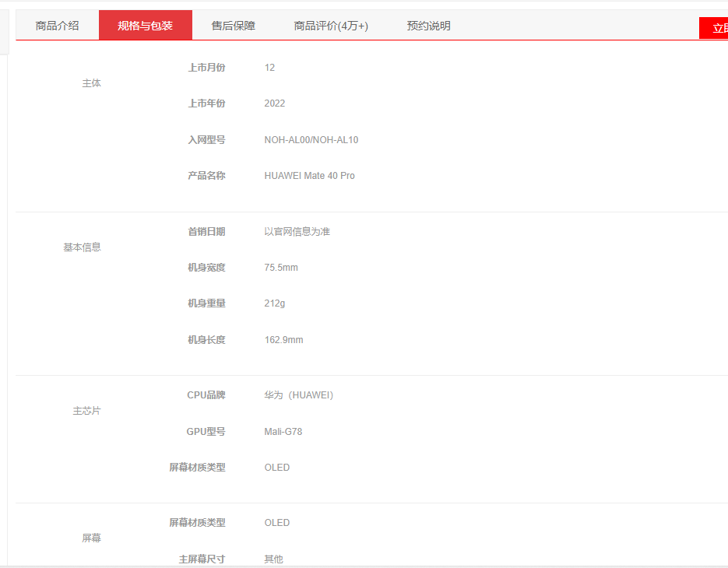Select the 上市年份 label

pos(206,103)
